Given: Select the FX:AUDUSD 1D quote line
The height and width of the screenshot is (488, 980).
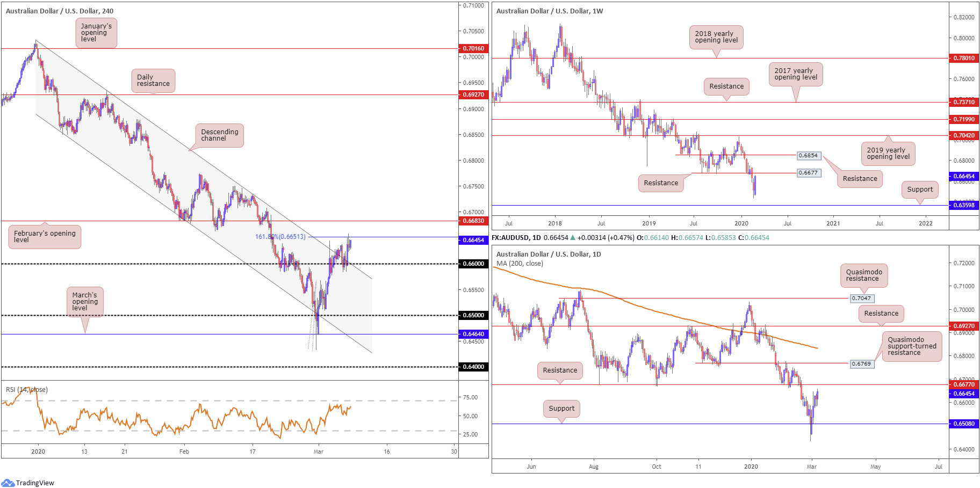Looking at the screenshot, I should [630, 238].
